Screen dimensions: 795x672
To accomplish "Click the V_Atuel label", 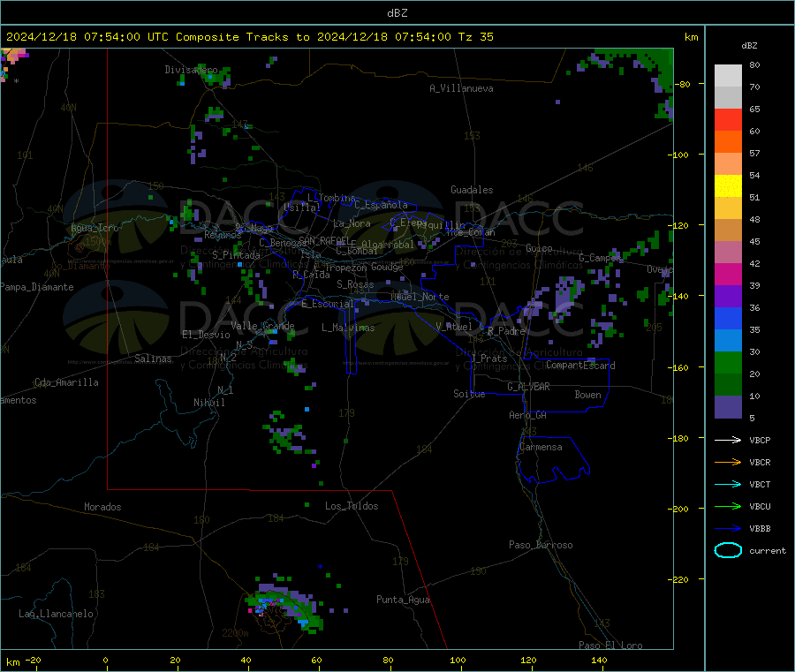I will point(454,327).
